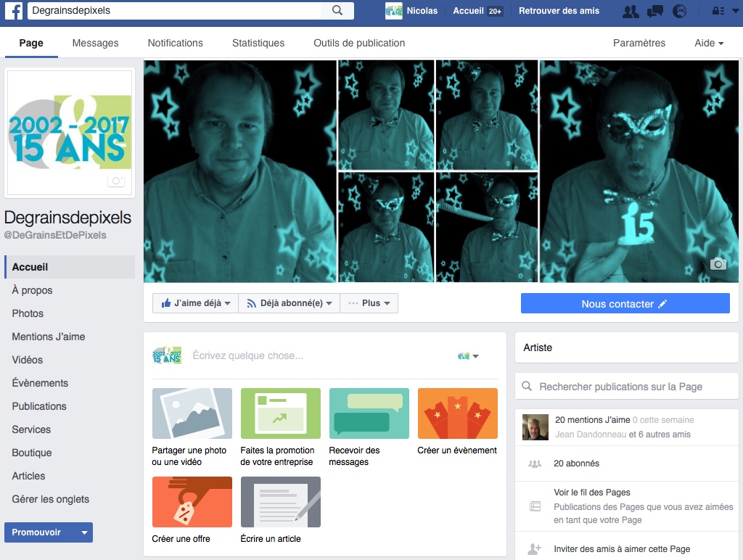Select Recevoir des messages tile
Viewport: 743px width, 560px height.
pyautogui.click(x=369, y=427)
